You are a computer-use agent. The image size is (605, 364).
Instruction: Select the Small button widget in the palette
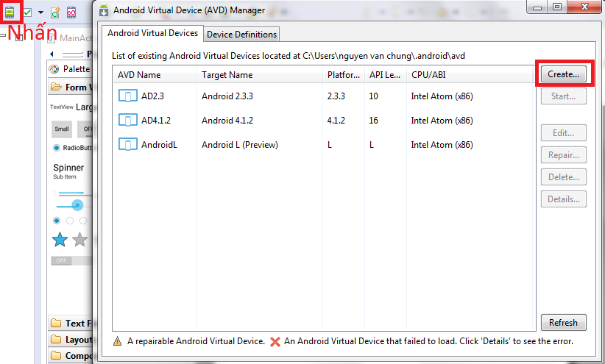click(62, 129)
